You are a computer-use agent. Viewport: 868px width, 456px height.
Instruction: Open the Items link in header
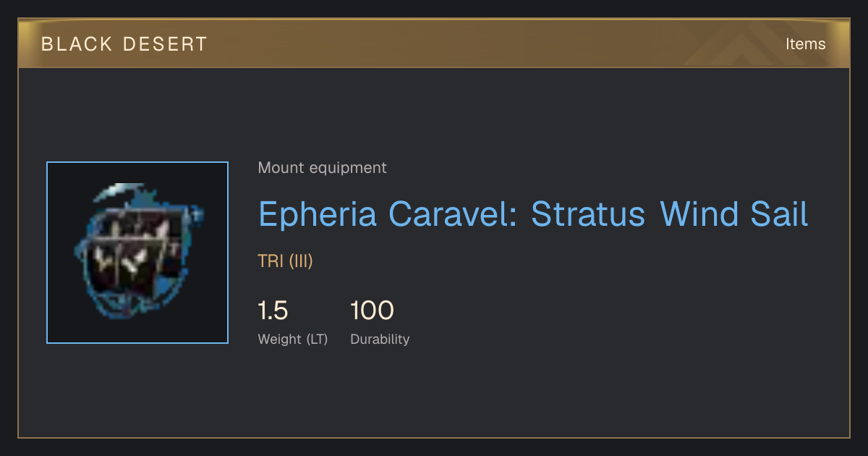click(x=805, y=43)
